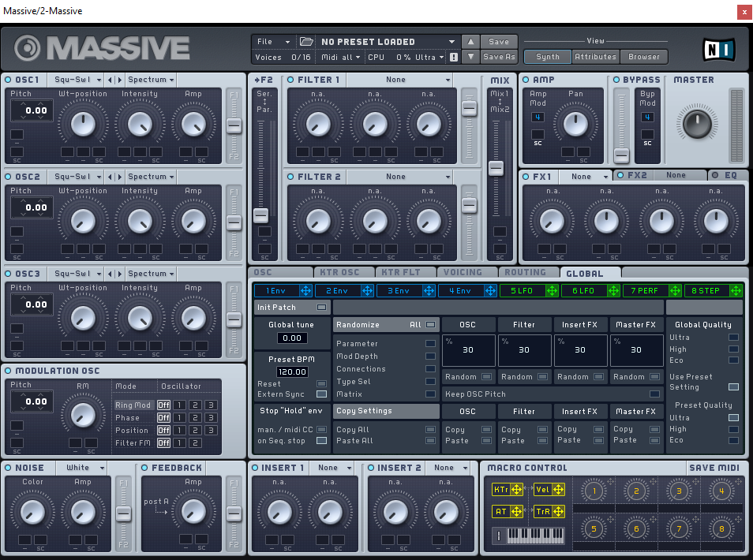Viewport: 753px width, 560px height.
Task: Click SAVE MIDI button
Action: [x=714, y=468]
